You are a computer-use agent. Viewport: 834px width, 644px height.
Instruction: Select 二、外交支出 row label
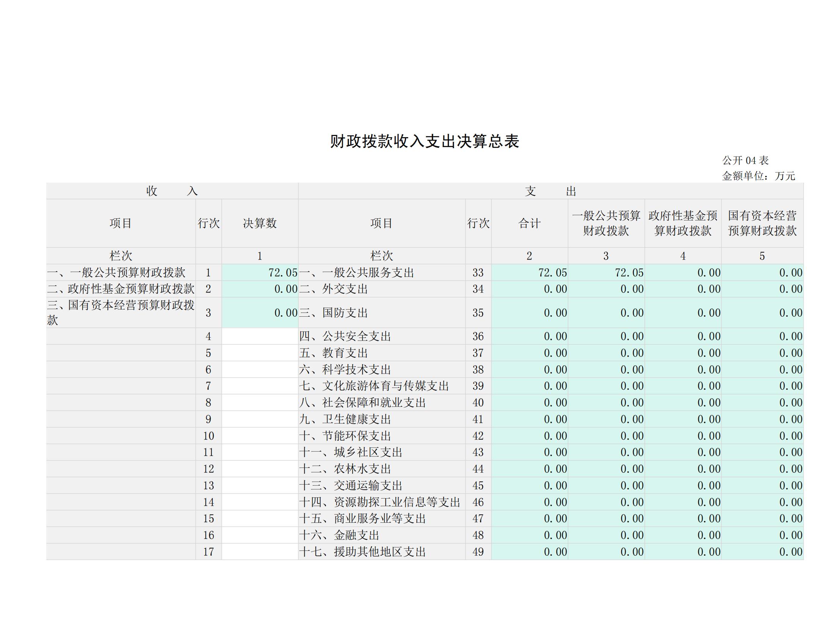tap(333, 289)
